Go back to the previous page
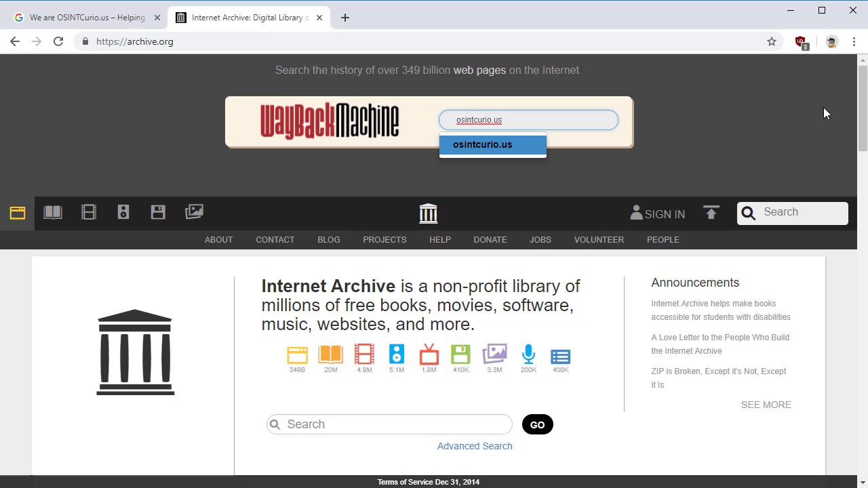Screen dimensions: 868x488 coord(15,41)
